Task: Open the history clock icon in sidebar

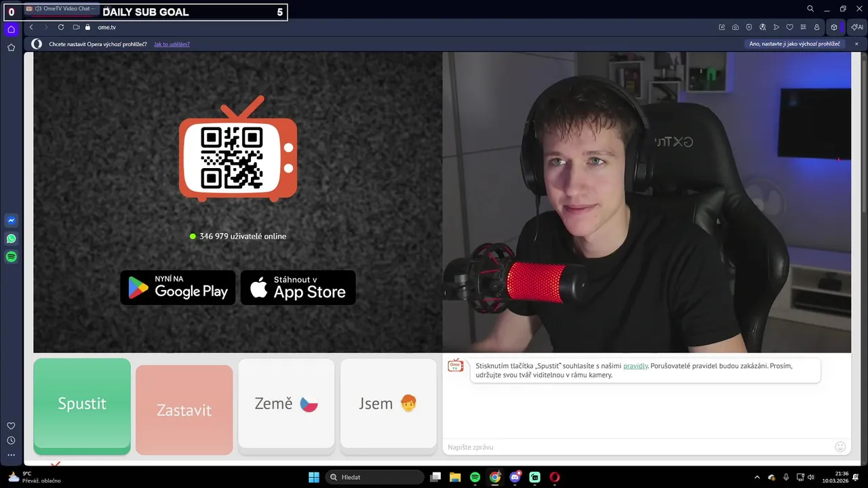Action: [x=11, y=441]
